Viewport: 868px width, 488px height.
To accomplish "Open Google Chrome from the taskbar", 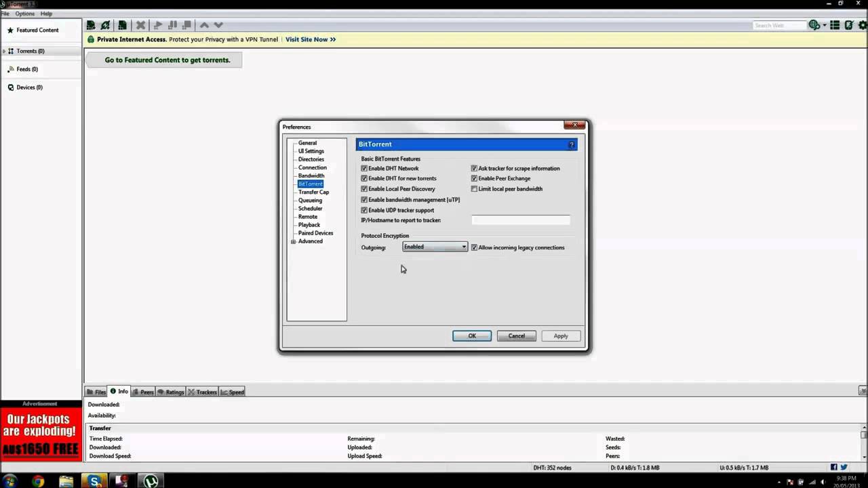I will coord(38,481).
